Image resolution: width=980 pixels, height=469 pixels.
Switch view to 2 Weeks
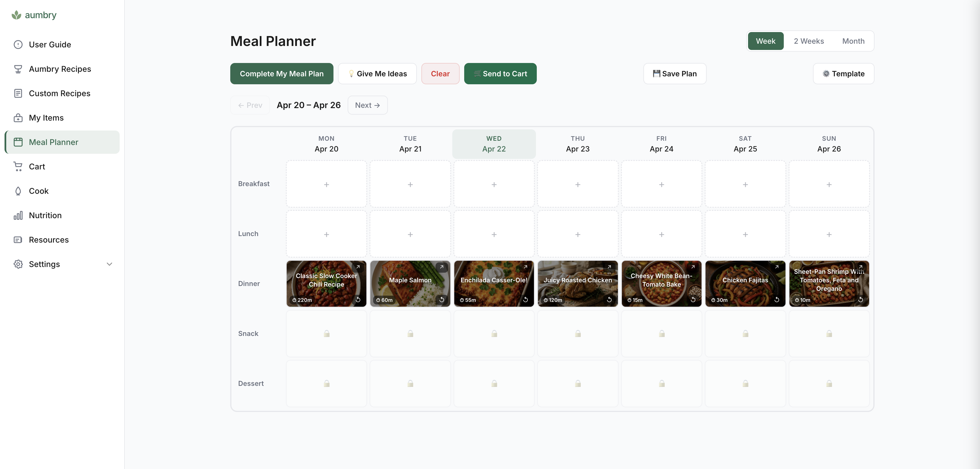click(809, 41)
